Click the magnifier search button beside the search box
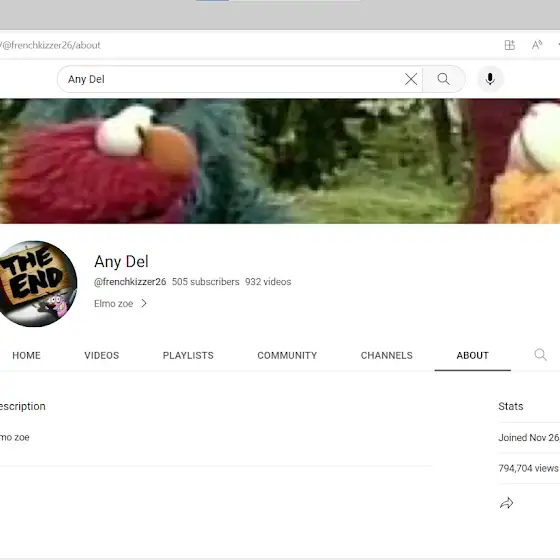Viewport: 560px width, 560px height. click(444, 79)
